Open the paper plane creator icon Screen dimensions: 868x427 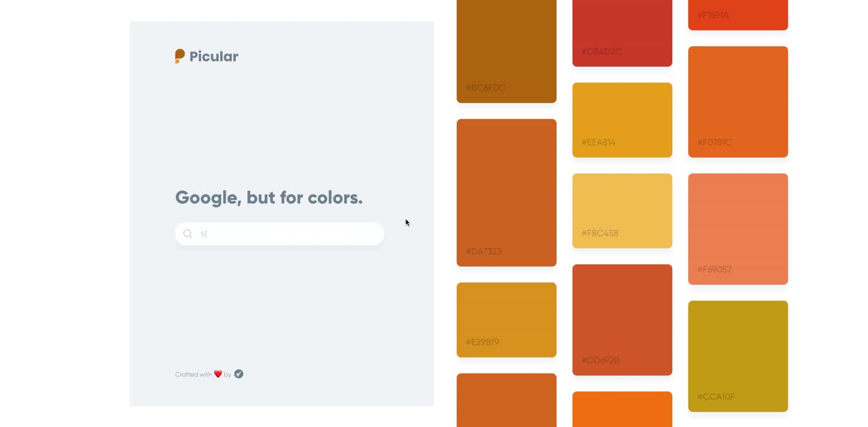239,374
